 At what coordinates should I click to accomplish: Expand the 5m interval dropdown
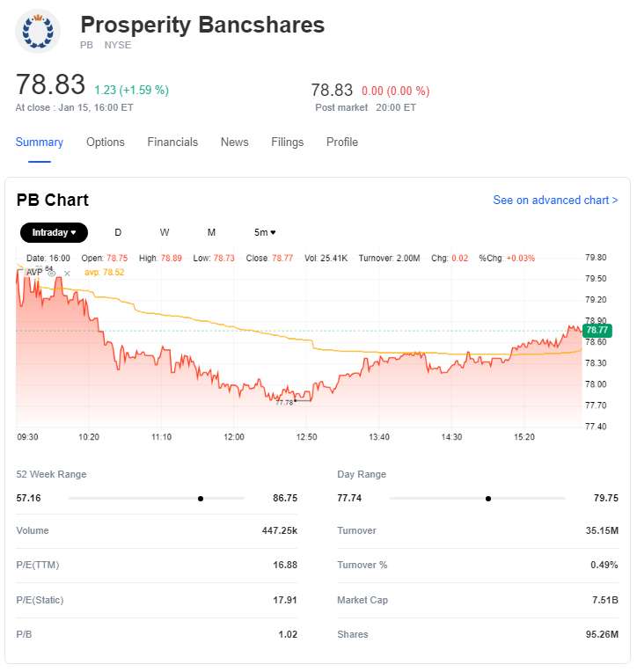[x=265, y=232]
